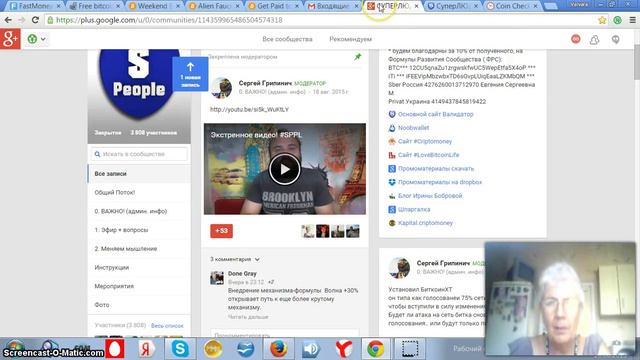Click the add people icon in header
Image resolution: width=640 pixels, height=360 pixels.
[x=595, y=40]
